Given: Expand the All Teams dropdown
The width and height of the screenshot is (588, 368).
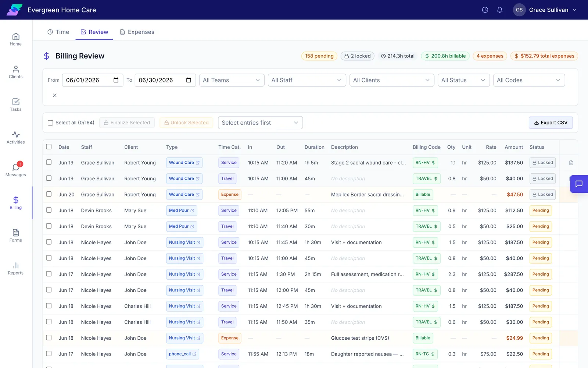Looking at the screenshot, I should [232, 80].
